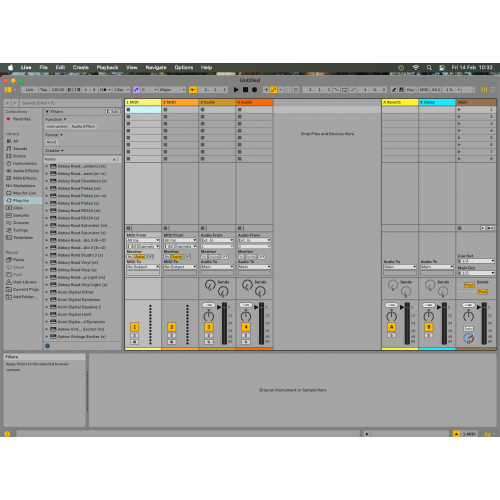Image resolution: width=500 pixels, height=500 pixels.
Task: Open track 4 Audio To Main dropdown
Action: point(254,267)
